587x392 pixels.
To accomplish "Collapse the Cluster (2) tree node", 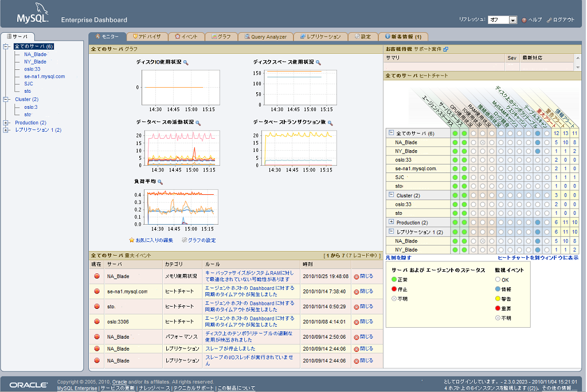I will [x=6, y=99].
